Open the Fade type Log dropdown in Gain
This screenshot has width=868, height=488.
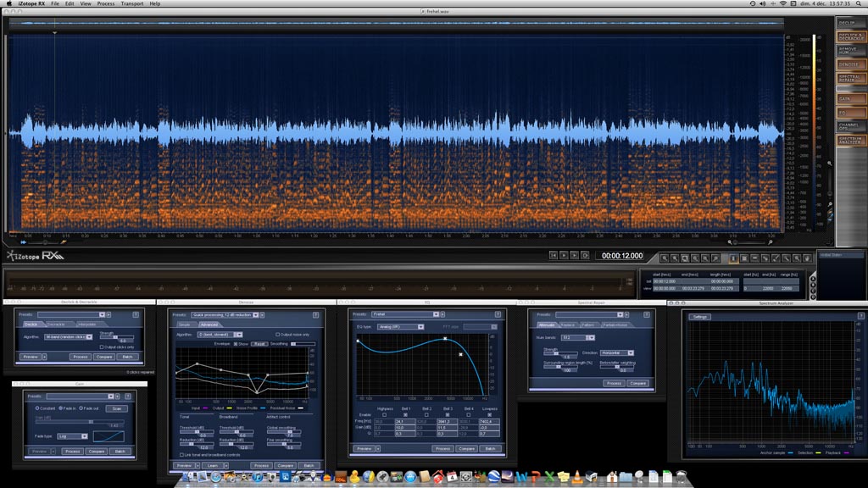coord(72,436)
